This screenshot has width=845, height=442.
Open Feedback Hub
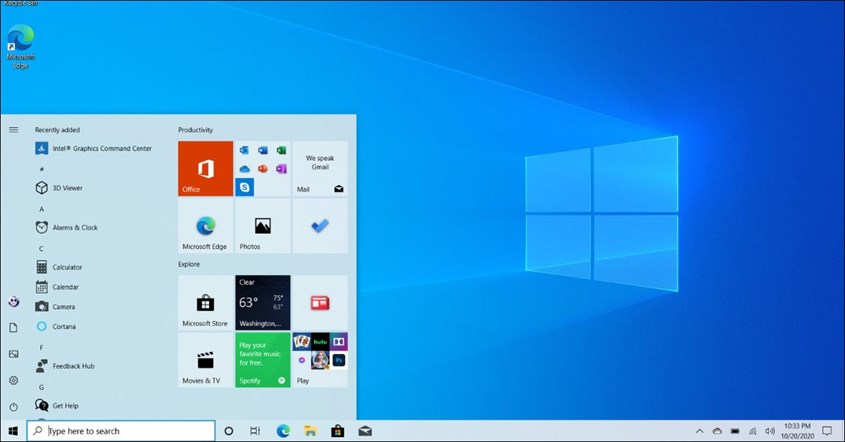(65, 366)
